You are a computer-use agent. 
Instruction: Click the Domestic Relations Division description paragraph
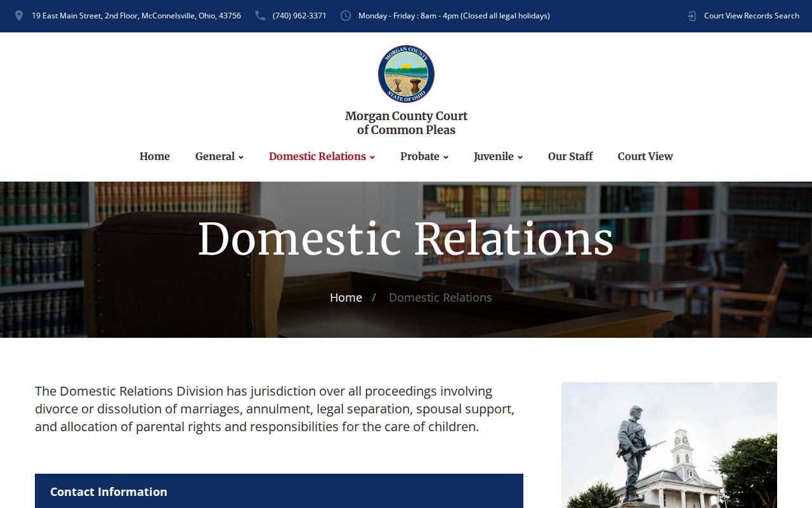tap(275, 409)
